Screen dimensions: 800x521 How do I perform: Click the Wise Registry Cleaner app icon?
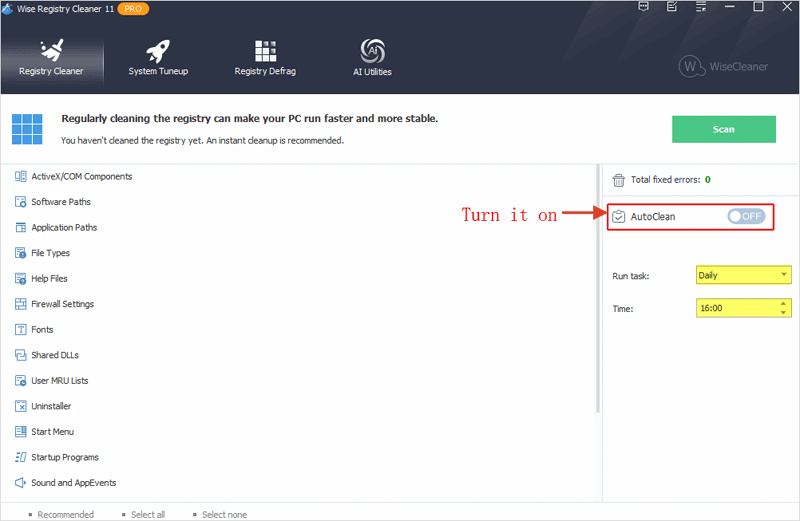[7, 8]
